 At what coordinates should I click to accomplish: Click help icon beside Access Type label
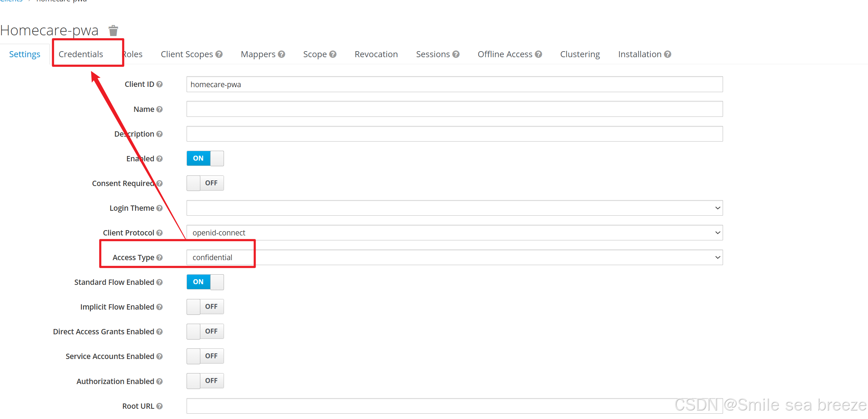[159, 258]
